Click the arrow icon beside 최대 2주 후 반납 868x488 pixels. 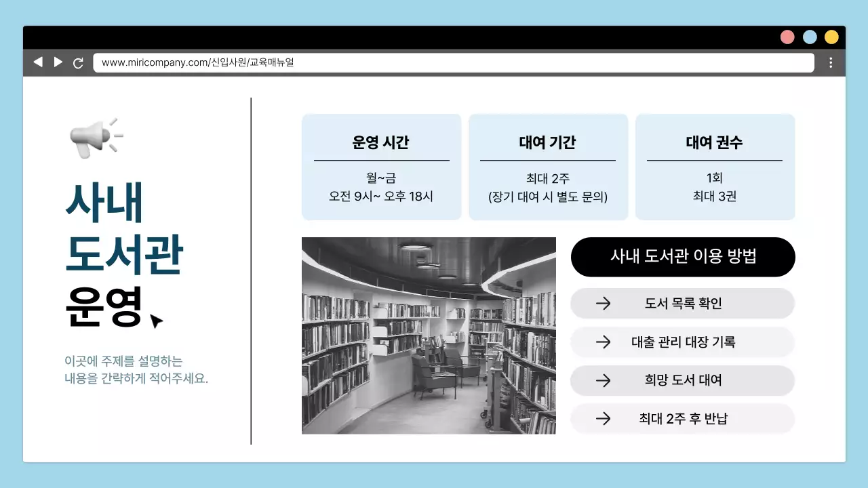tap(602, 419)
